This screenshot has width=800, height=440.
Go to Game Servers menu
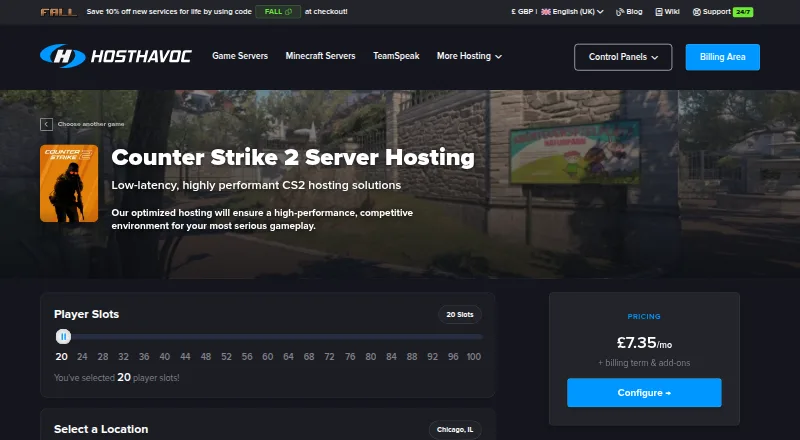pos(240,56)
